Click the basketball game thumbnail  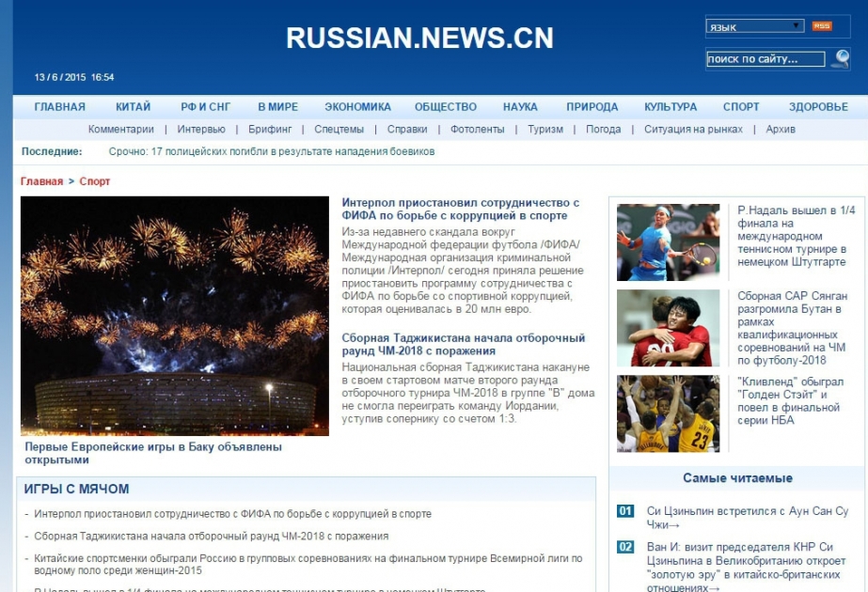tap(668, 413)
